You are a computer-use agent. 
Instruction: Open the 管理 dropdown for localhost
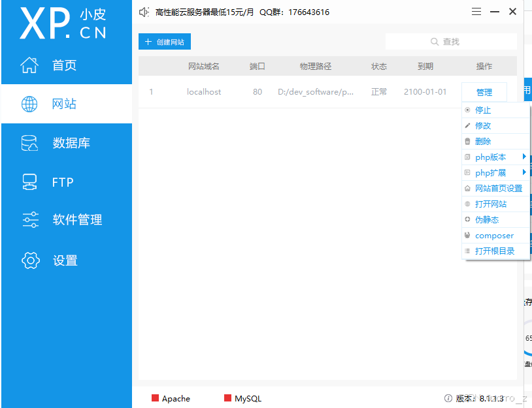point(484,92)
